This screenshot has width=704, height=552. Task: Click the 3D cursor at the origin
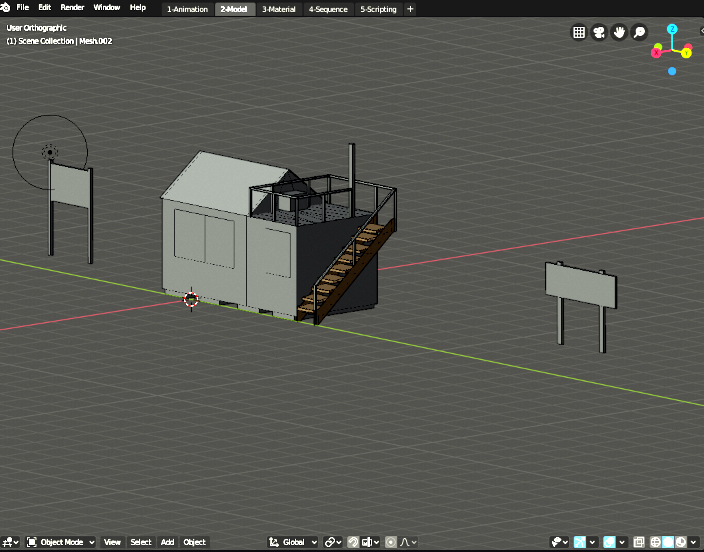191,299
